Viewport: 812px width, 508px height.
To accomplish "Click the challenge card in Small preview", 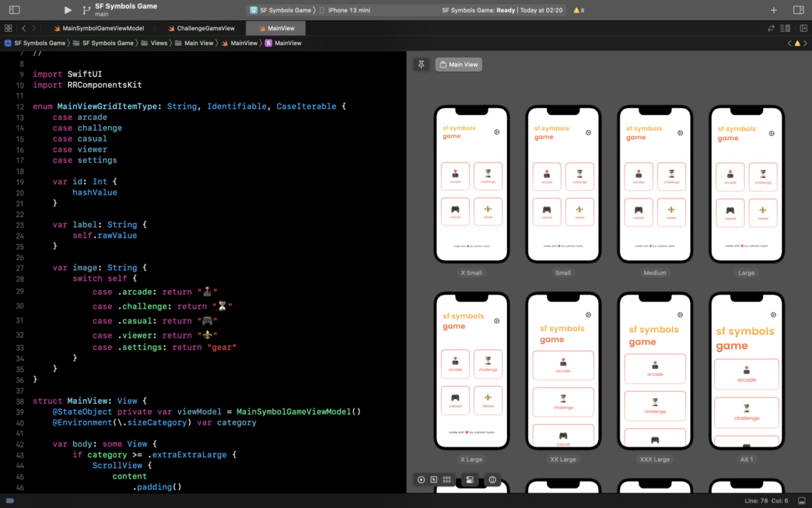I will [580, 177].
